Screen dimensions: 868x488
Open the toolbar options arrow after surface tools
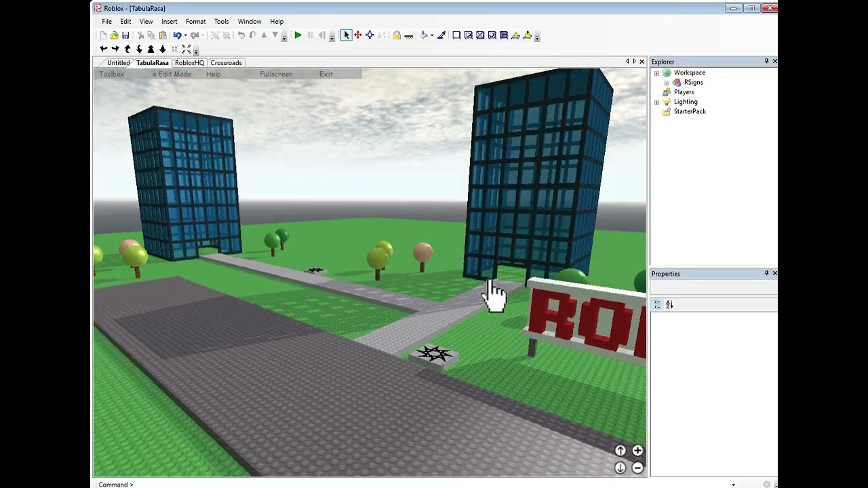(537, 37)
